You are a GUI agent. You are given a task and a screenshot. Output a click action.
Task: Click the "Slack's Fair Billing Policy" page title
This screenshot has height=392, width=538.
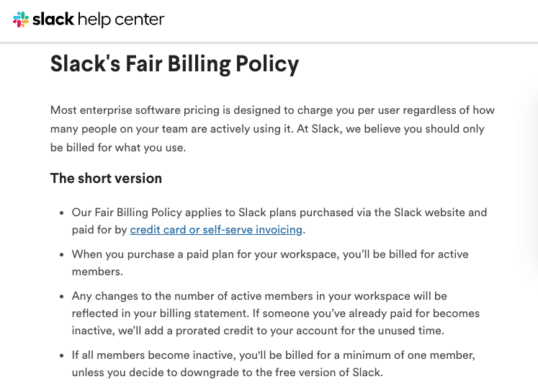pos(174,64)
